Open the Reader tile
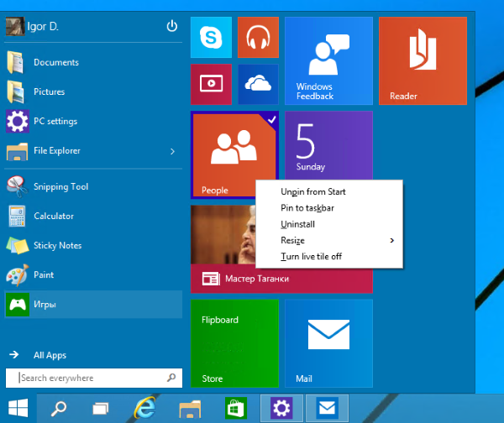 click(x=422, y=60)
